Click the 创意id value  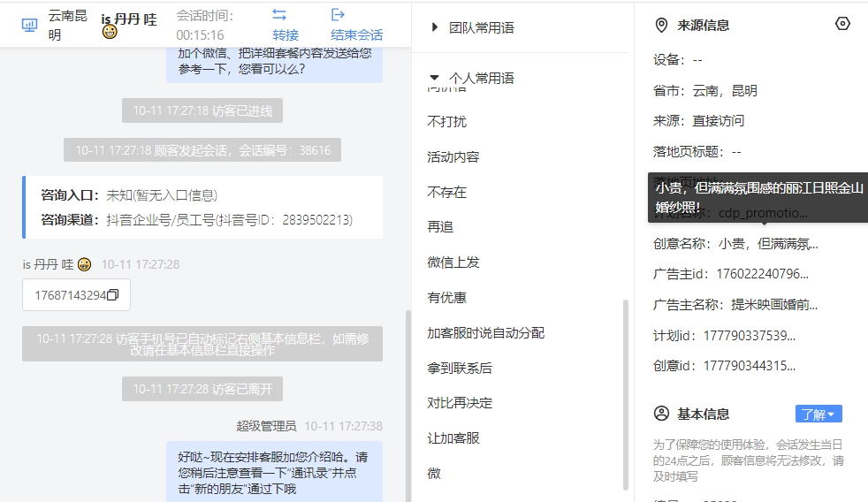click(750, 366)
